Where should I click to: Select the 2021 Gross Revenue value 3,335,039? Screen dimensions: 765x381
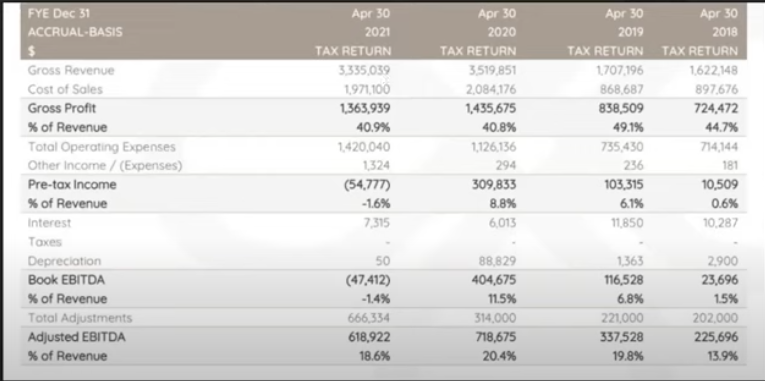pyautogui.click(x=364, y=70)
